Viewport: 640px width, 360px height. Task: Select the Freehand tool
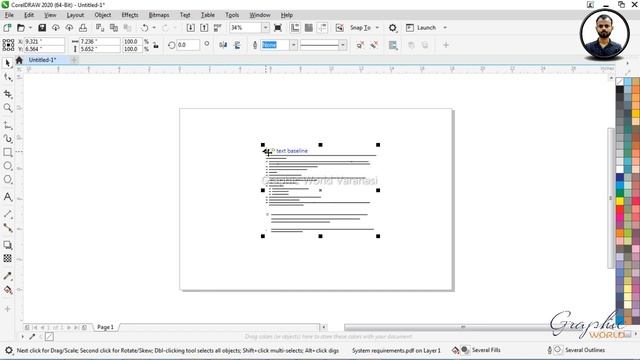pyautogui.click(x=7, y=125)
